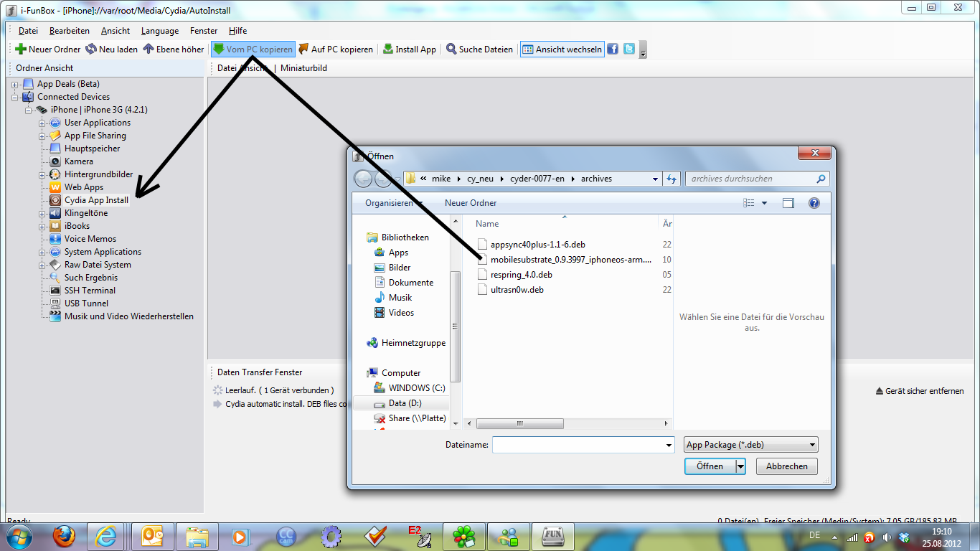Open the toolbar overflow arrow

643,50
